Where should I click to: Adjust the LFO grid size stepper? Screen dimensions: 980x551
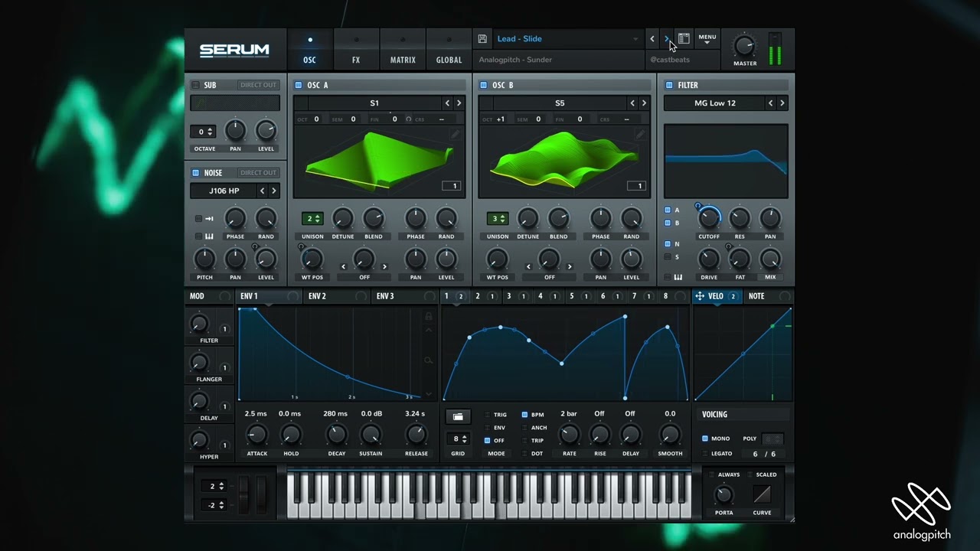[x=458, y=439]
